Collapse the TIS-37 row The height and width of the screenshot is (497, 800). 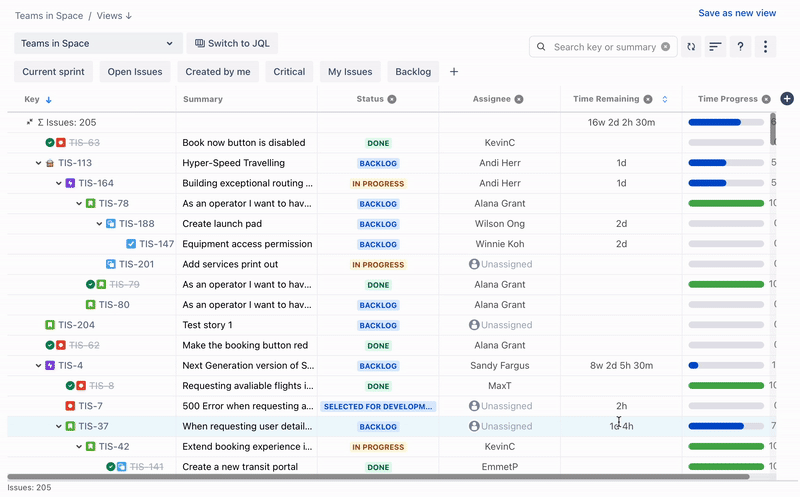(59, 426)
